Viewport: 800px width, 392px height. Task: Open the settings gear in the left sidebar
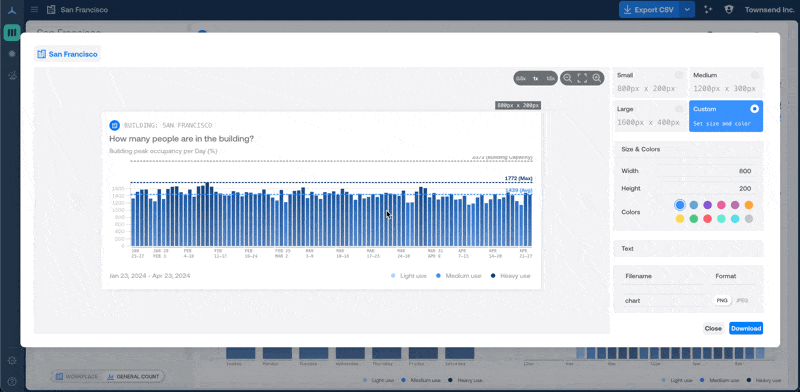[x=12, y=360]
